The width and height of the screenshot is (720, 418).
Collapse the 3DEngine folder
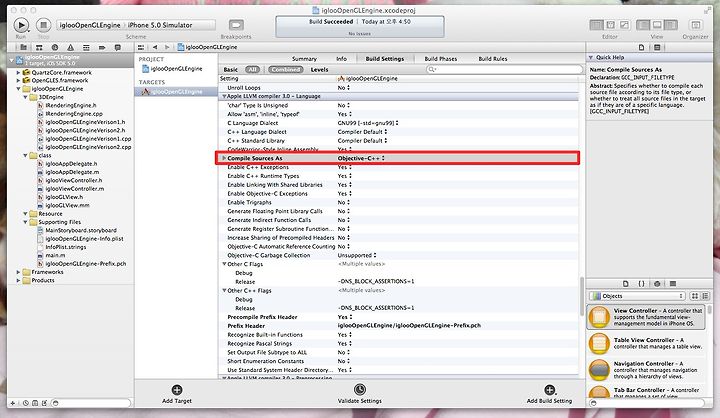26,97
